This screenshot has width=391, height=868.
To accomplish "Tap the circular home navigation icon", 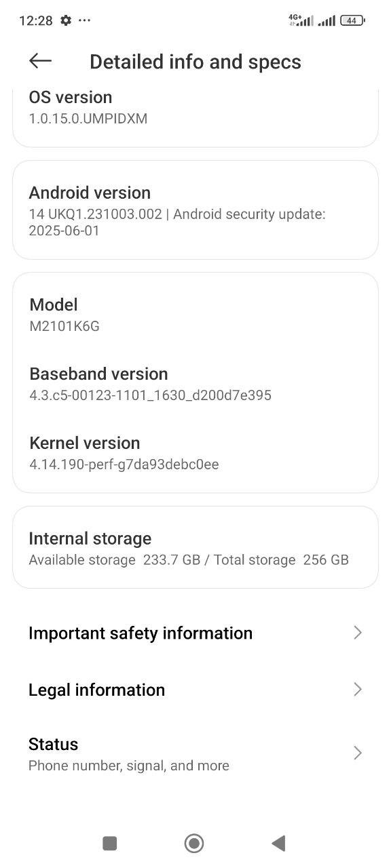I will [x=194, y=843].
